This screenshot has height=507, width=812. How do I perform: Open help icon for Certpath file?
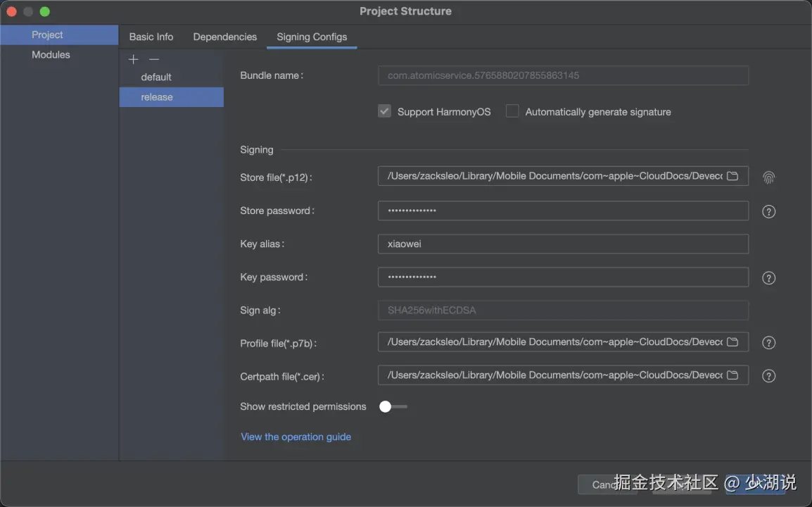pos(769,376)
